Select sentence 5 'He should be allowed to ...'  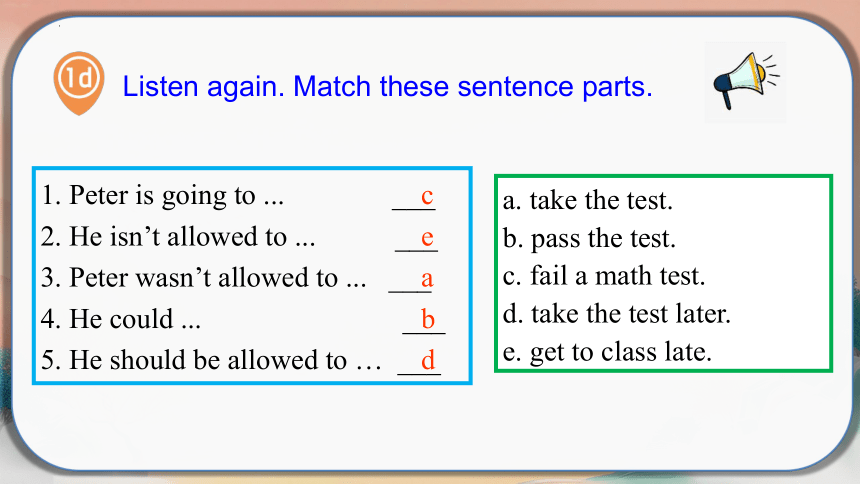point(211,360)
